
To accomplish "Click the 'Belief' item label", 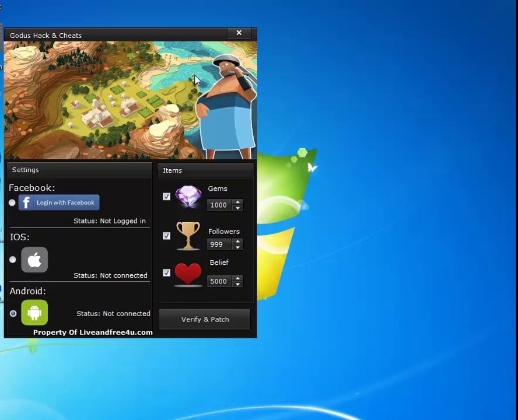I will click(219, 262).
